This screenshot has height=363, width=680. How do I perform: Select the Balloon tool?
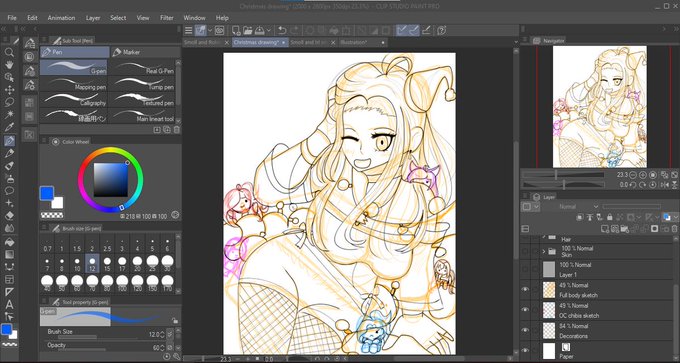pos(9,191)
